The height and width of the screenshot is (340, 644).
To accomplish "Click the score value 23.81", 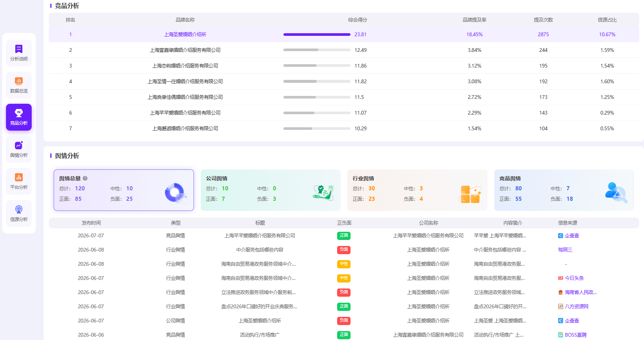I will (360, 34).
